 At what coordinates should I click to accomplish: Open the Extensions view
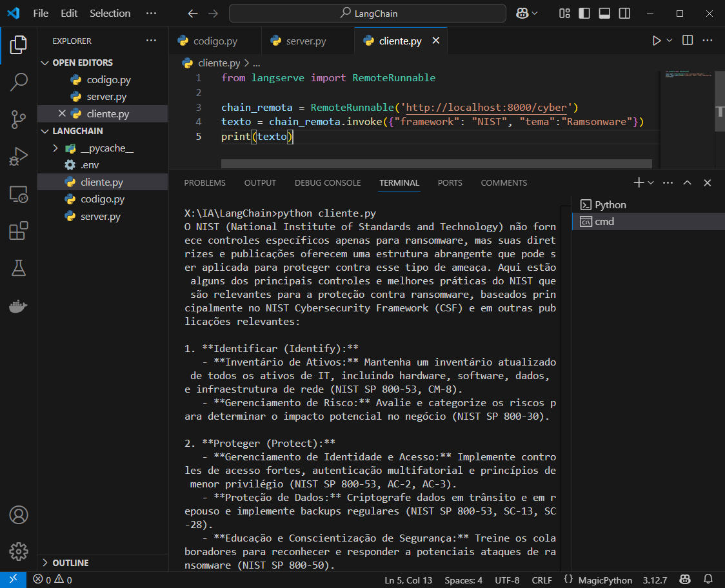coord(19,231)
